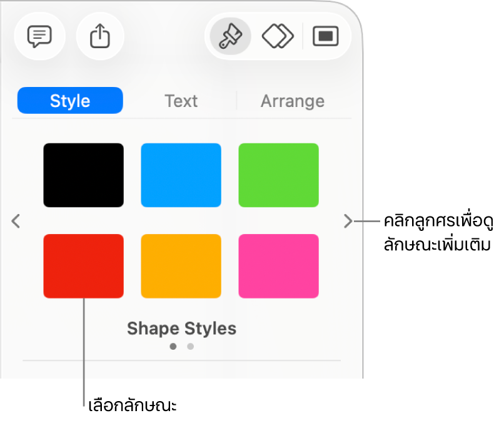Open the Document options rectangle icon

[326, 36]
